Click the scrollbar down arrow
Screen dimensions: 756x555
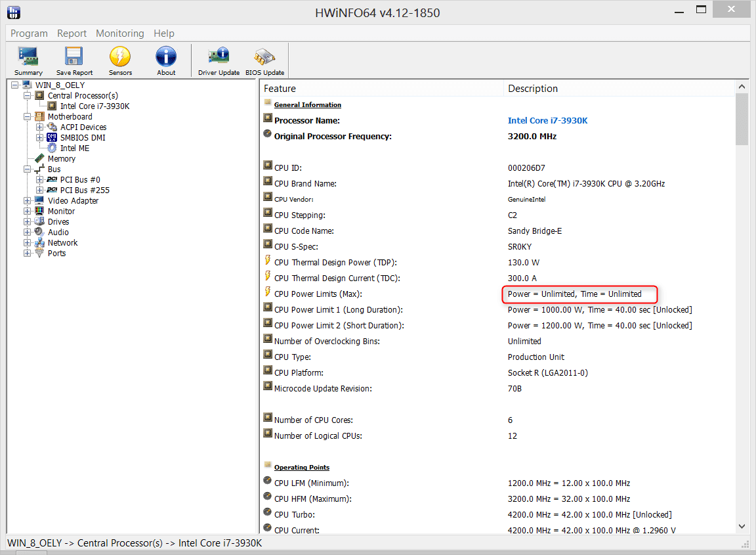click(742, 526)
